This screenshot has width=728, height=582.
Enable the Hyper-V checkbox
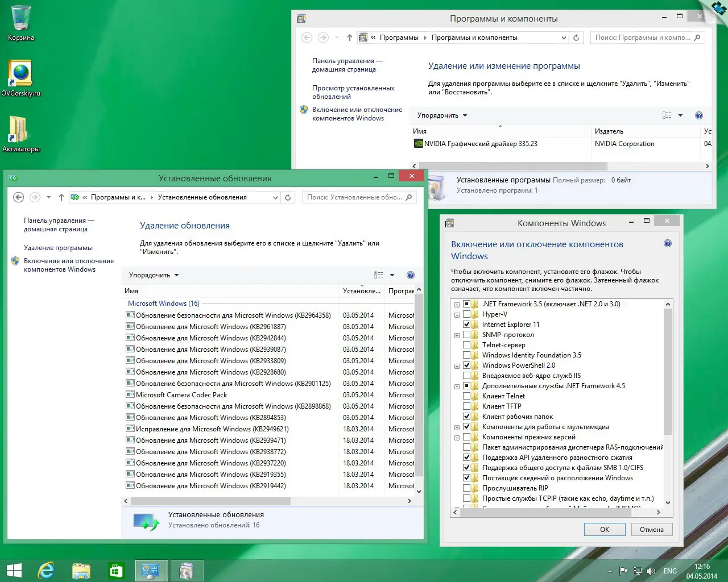466,314
